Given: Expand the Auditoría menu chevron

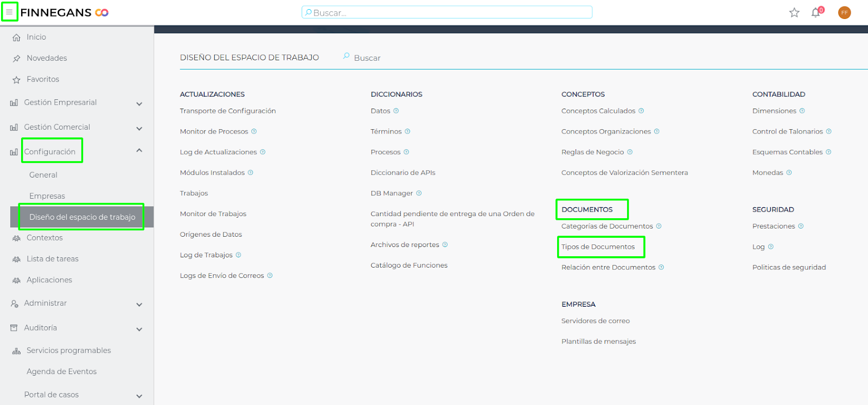Looking at the screenshot, I should tap(139, 329).
